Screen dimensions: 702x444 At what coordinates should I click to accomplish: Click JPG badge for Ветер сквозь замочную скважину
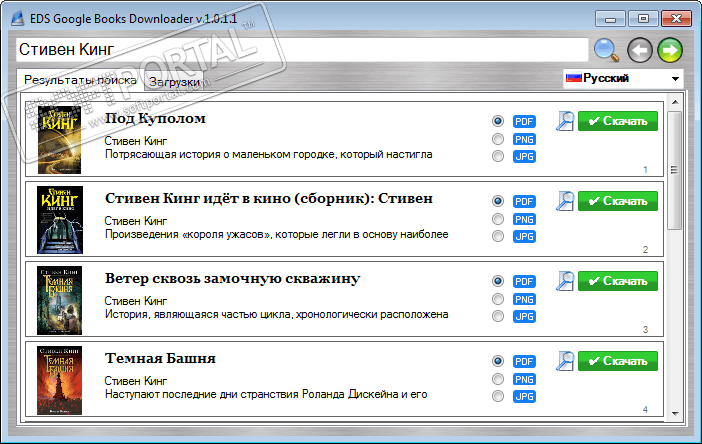point(524,317)
